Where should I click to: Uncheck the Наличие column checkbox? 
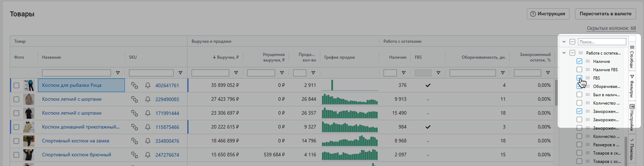coord(579,61)
